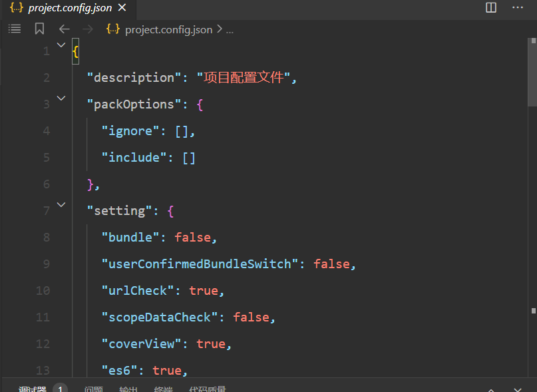Click the "scopeDataCheck" key

pyautogui.click(x=160, y=317)
